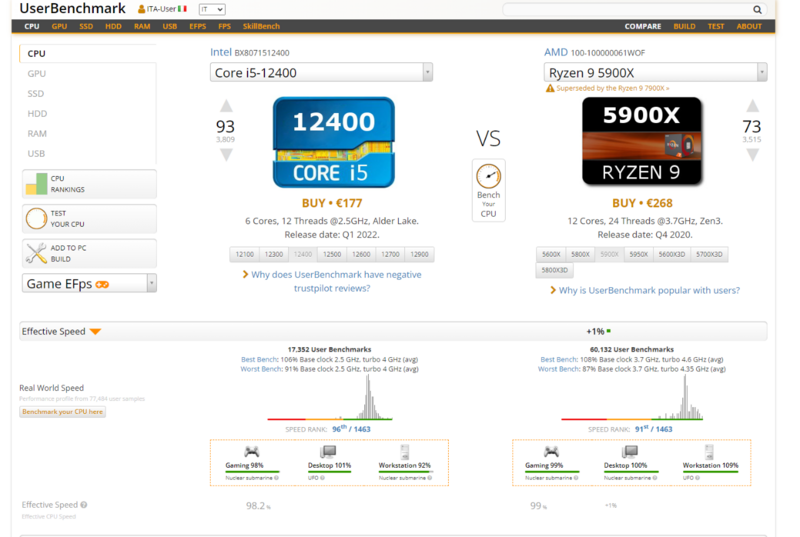Click the Ryzen 9 5900X downvote arrow

[x=752, y=155]
